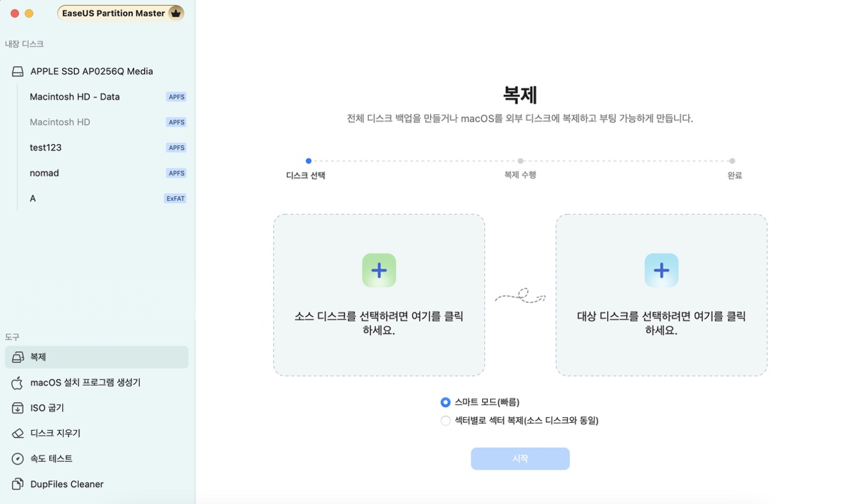Click the EaseUS Partition Master title badge

click(x=121, y=13)
